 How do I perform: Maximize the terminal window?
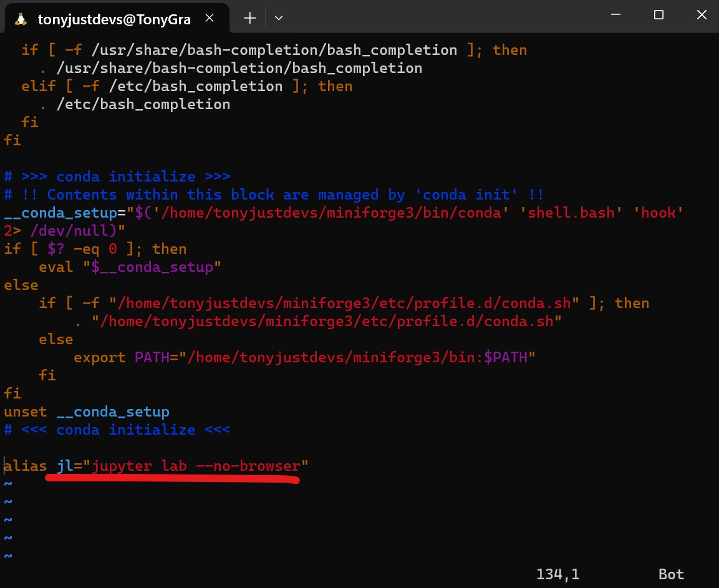point(659,15)
